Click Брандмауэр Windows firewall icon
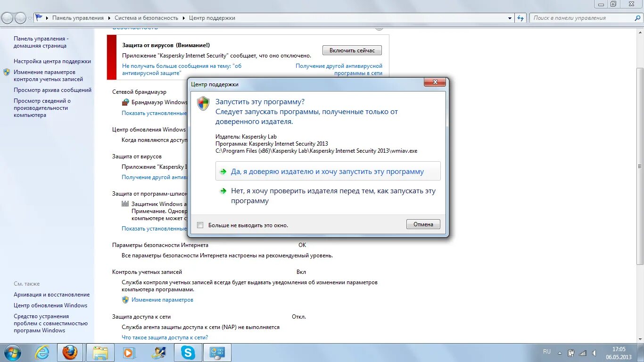This screenshot has width=644, height=362. click(x=125, y=102)
